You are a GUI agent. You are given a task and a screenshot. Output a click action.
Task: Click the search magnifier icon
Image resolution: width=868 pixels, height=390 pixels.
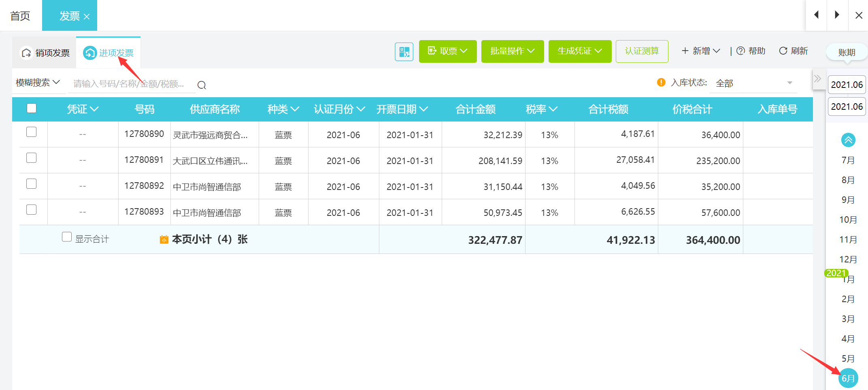(x=202, y=85)
